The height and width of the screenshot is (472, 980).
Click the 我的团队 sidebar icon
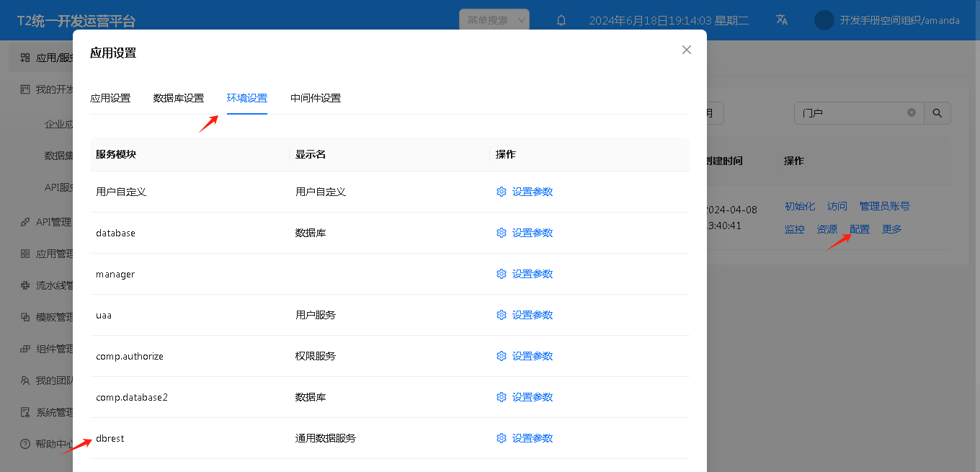pos(25,380)
